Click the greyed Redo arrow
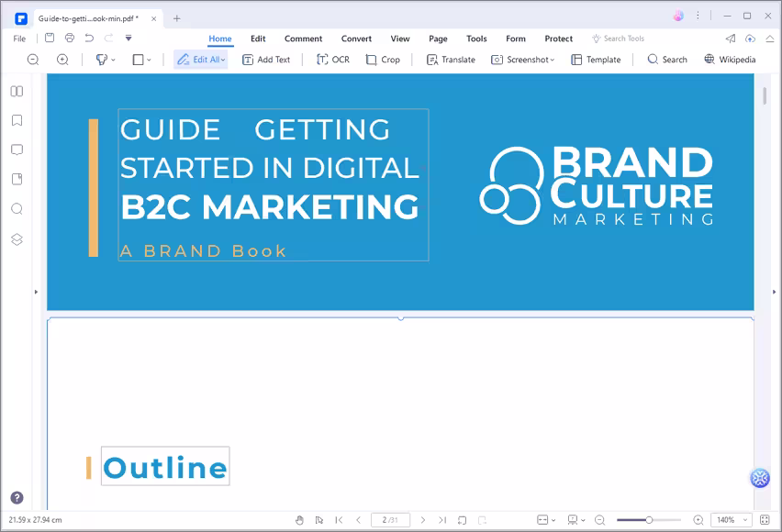The image size is (782, 532). pos(108,38)
